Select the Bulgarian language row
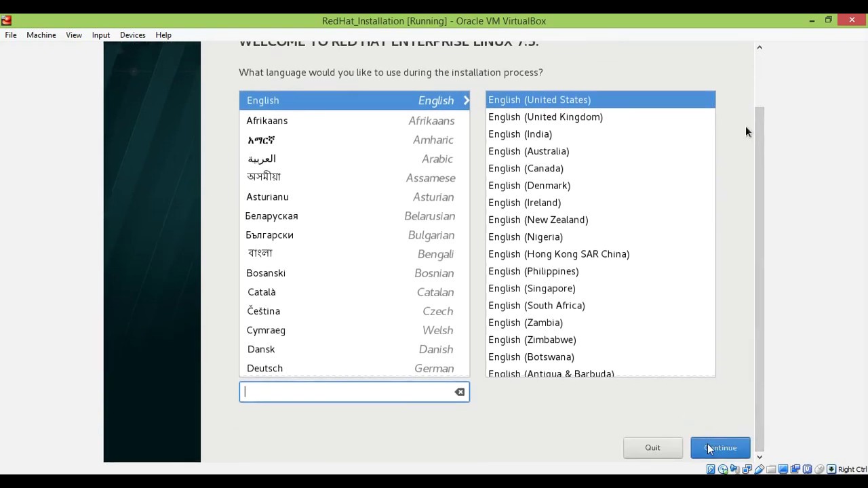 point(354,235)
